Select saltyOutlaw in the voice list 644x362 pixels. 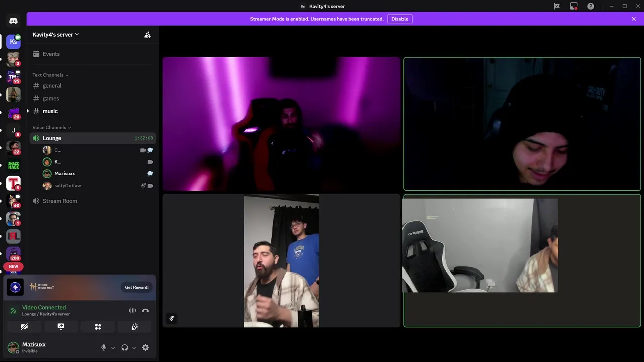[x=98, y=186]
